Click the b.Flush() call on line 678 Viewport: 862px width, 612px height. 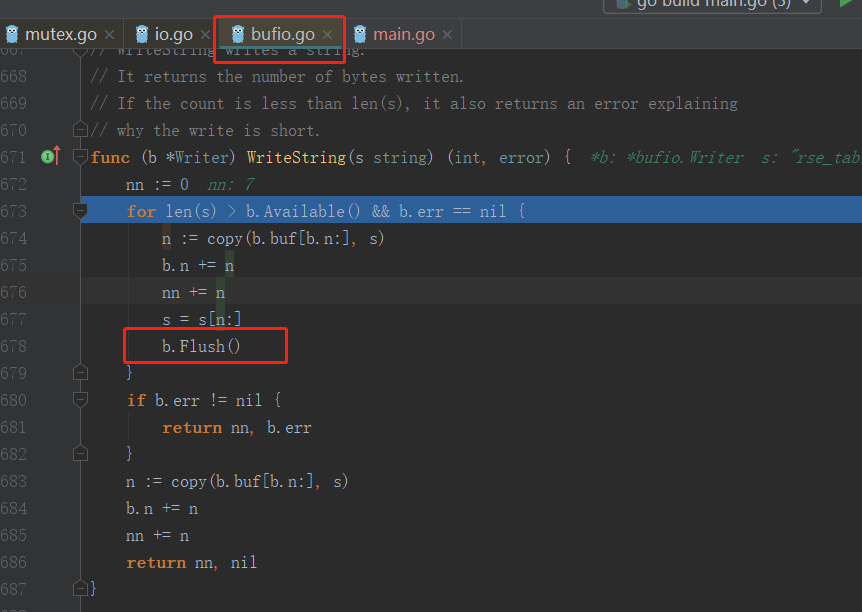(x=201, y=346)
